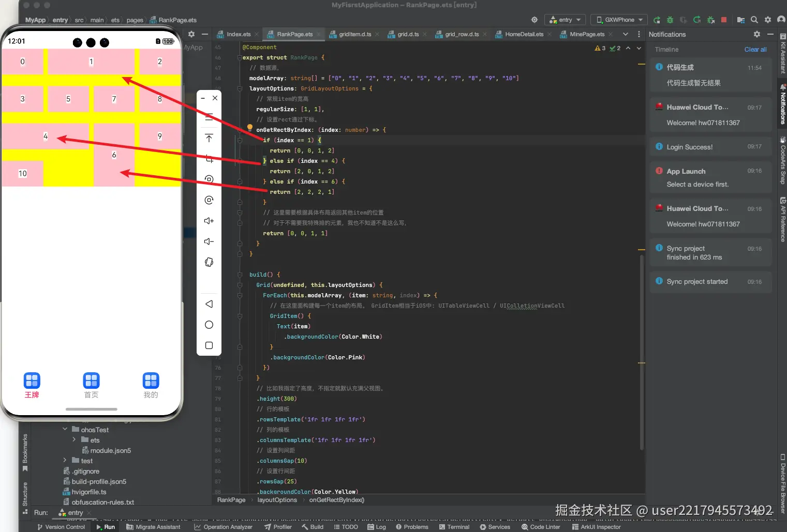Select module.json5 in project tree
This screenshot has height=532, width=787.
(106, 450)
